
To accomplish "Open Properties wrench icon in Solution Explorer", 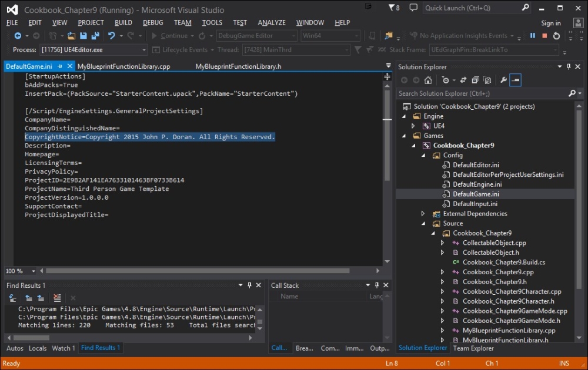I will [503, 80].
